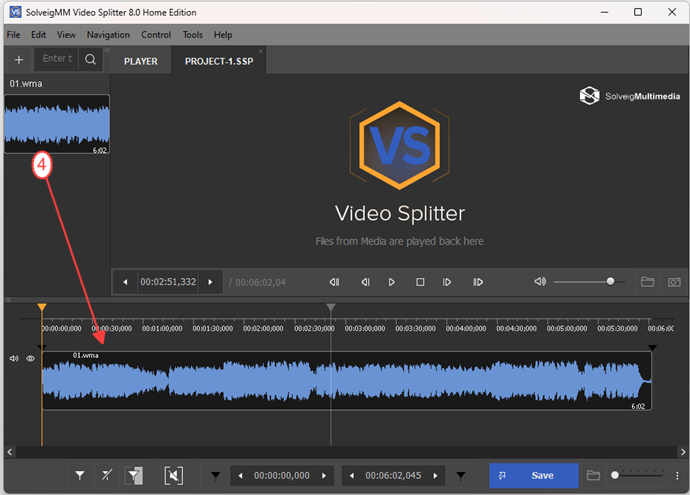Screen dimensions: 690x495
Task: Open the Edit menu
Action: (x=38, y=35)
